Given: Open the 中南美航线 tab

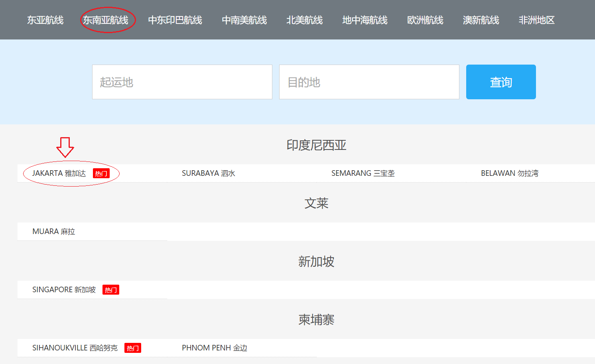Looking at the screenshot, I should click(244, 20).
